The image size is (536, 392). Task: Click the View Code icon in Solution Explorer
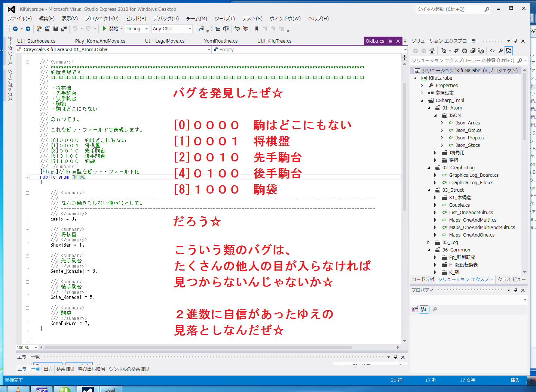(x=492, y=51)
